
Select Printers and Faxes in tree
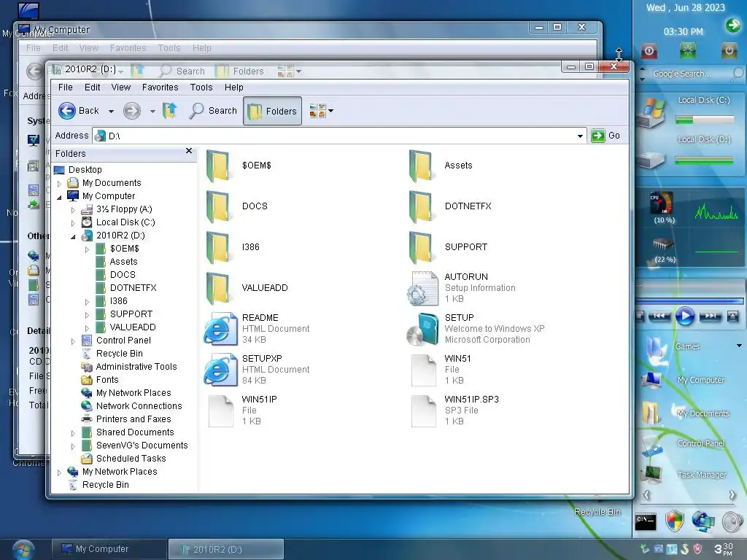(133, 419)
